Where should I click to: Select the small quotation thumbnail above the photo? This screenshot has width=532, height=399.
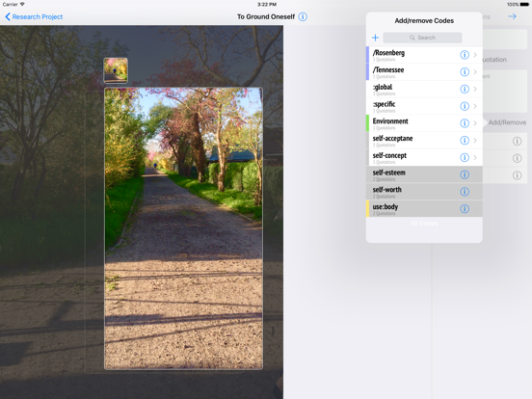point(116,70)
